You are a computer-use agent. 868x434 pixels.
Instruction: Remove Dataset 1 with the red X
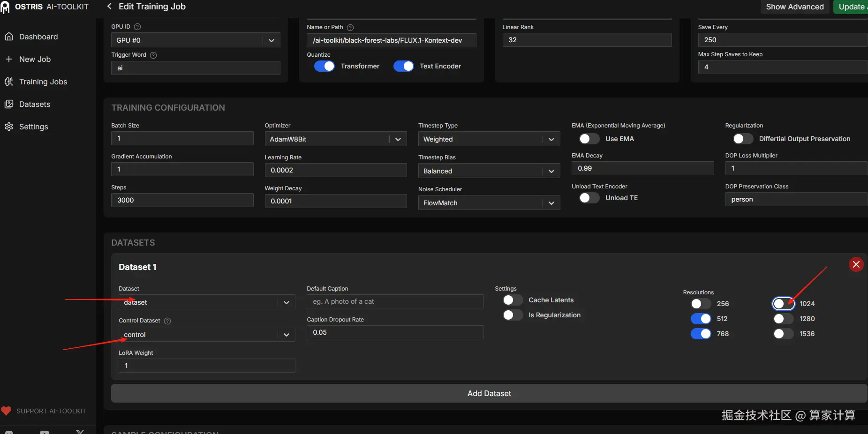click(x=856, y=264)
